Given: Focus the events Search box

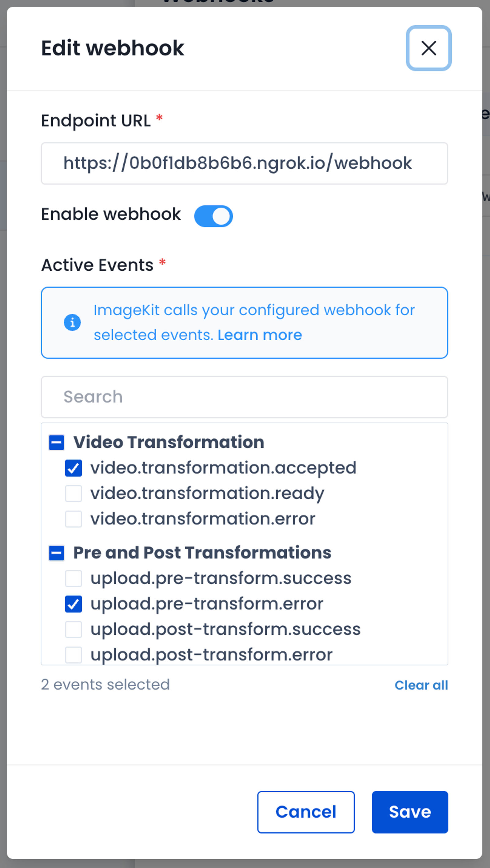Looking at the screenshot, I should [244, 397].
